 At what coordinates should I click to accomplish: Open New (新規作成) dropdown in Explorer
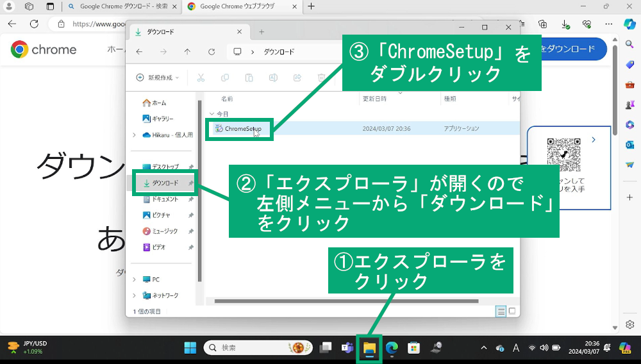[x=158, y=78]
